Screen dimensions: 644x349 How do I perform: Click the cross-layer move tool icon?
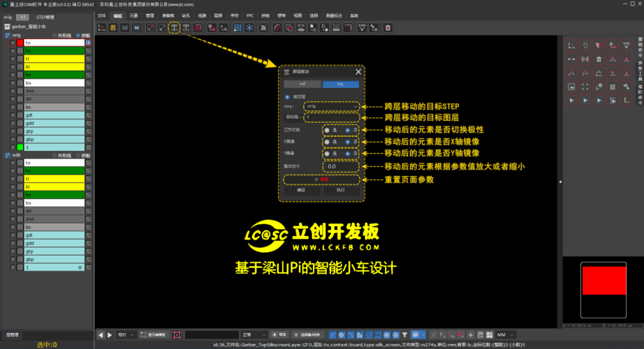coord(174,28)
